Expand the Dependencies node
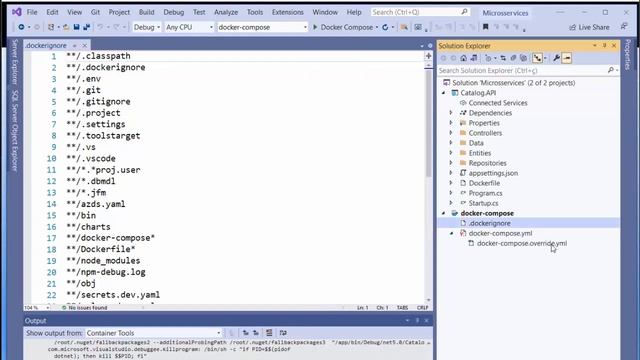The width and height of the screenshot is (640, 360). pyautogui.click(x=451, y=113)
